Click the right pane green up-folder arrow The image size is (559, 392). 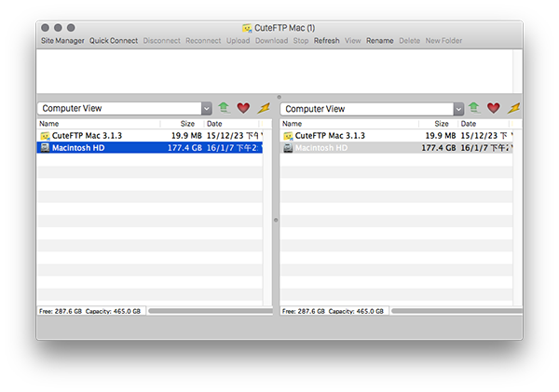[x=474, y=108]
